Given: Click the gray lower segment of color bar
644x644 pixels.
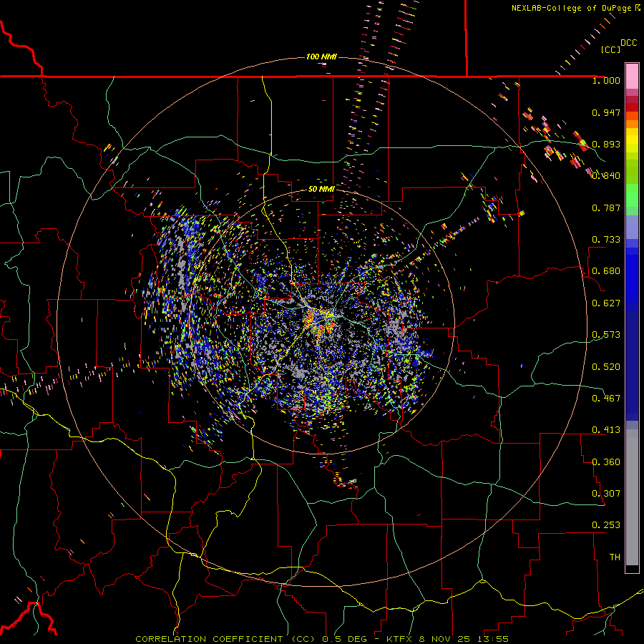Looking at the screenshot, I should point(632,497).
